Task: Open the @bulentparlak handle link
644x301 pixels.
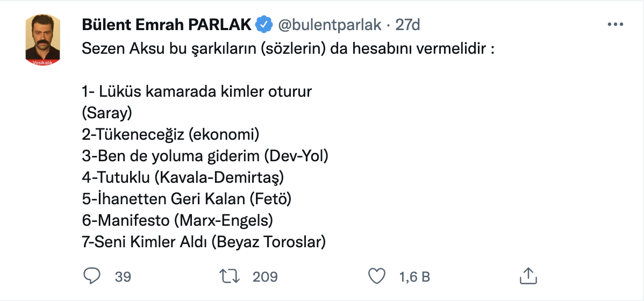Action: click(330, 25)
